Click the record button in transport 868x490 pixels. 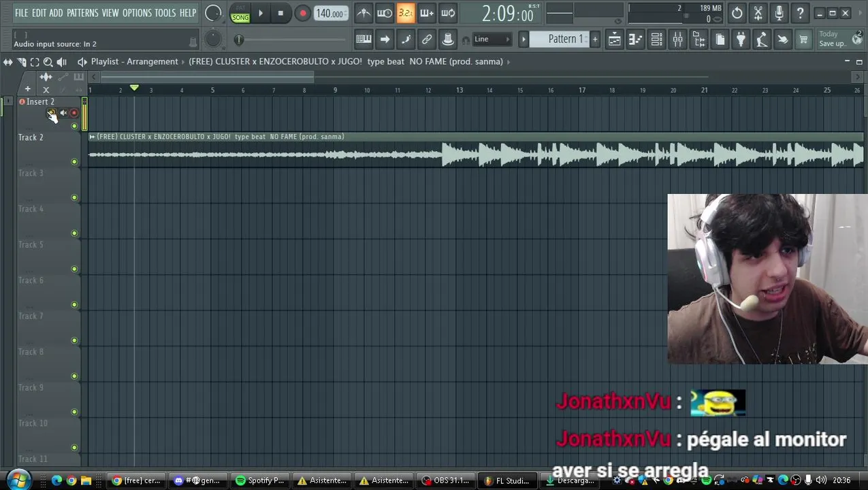pyautogui.click(x=302, y=14)
